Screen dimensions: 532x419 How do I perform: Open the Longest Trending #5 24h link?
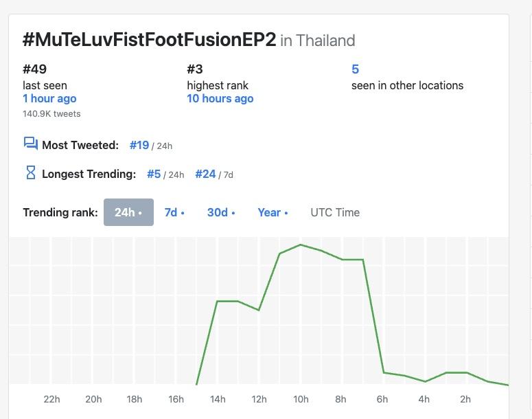[154, 174]
